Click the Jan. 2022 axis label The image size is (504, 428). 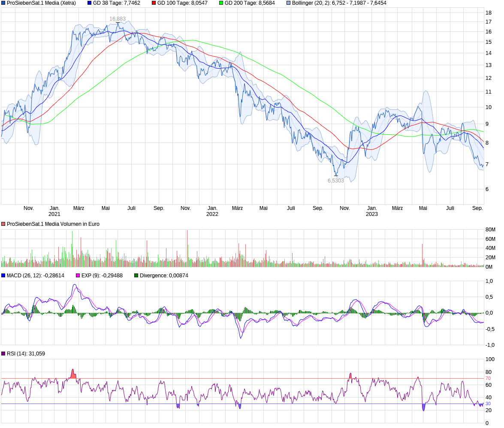tap(212, 211)
